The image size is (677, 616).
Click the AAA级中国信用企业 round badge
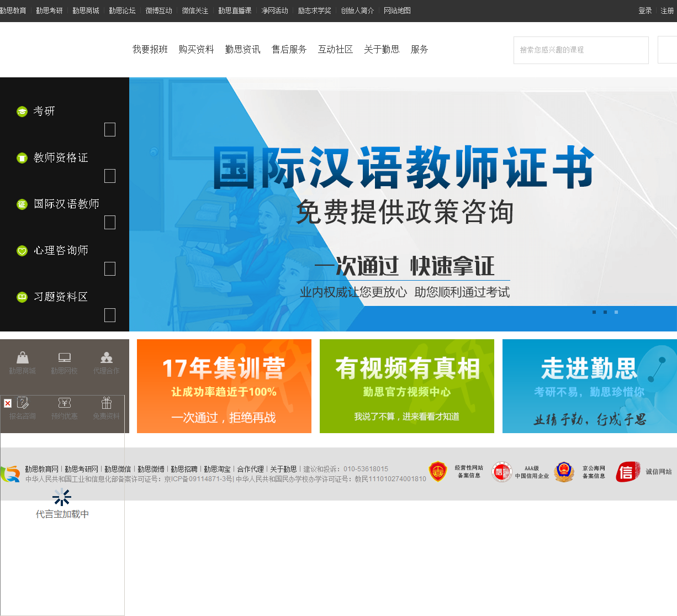click(502, 472)
